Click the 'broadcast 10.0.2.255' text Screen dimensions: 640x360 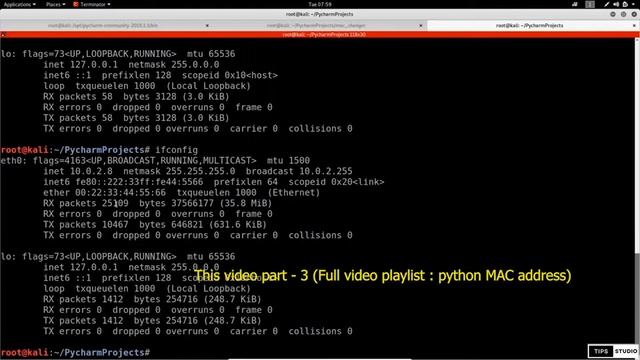coord(299,171)
